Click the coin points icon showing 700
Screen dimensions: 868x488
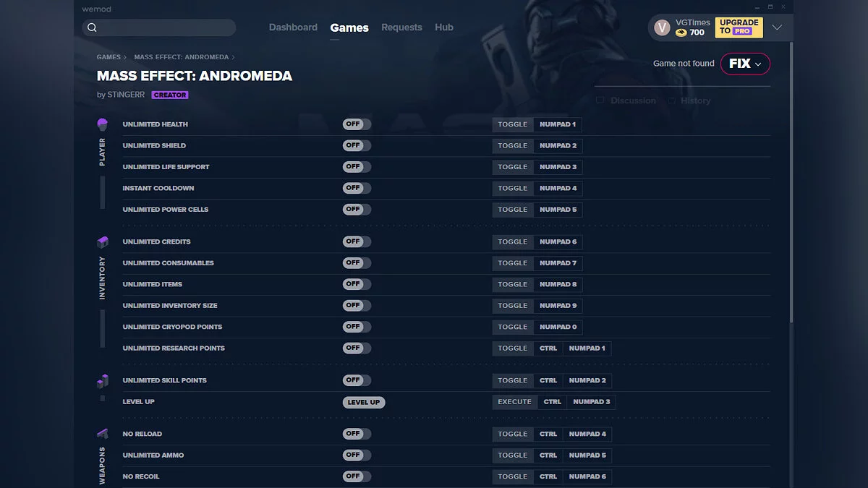click(681, 33)
